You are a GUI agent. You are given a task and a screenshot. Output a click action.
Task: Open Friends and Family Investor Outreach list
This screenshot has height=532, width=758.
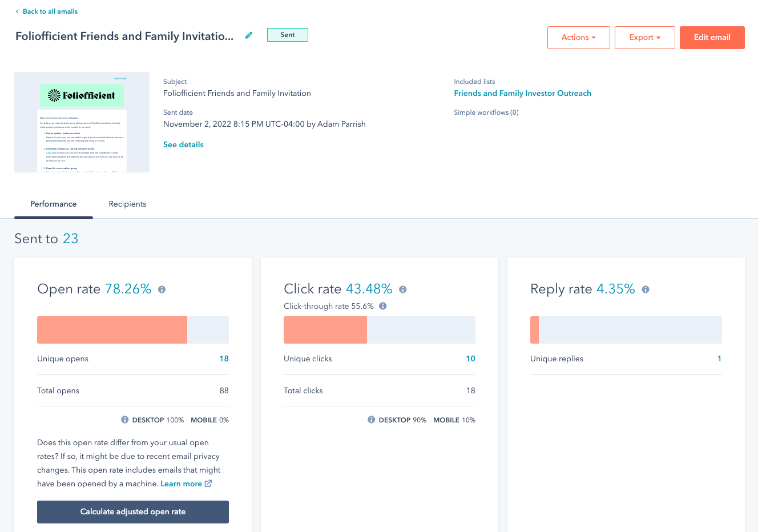(x=523, y=93)
